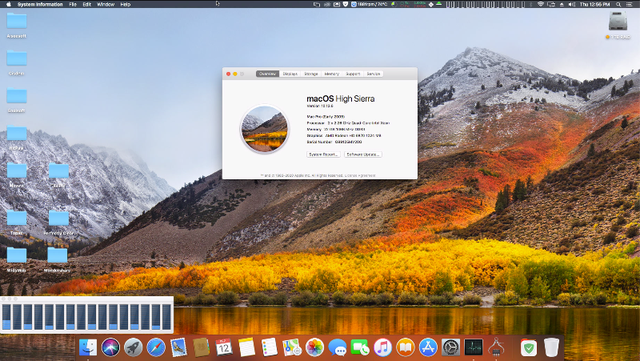Viewport: 640px width, 361px height.
Task: Open the License Agreement link
Action: 361,176
